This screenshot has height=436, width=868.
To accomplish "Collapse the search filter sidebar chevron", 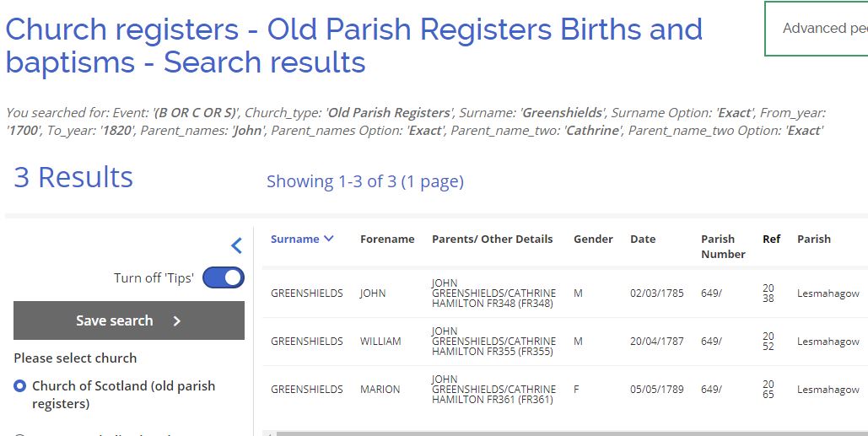I will (x=236, y=245).
